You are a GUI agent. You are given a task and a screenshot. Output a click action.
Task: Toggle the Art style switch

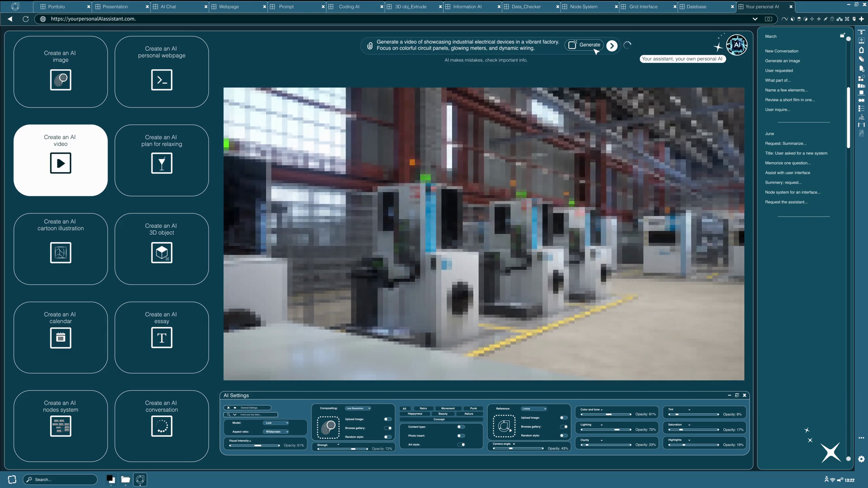(x=461, y=445)
